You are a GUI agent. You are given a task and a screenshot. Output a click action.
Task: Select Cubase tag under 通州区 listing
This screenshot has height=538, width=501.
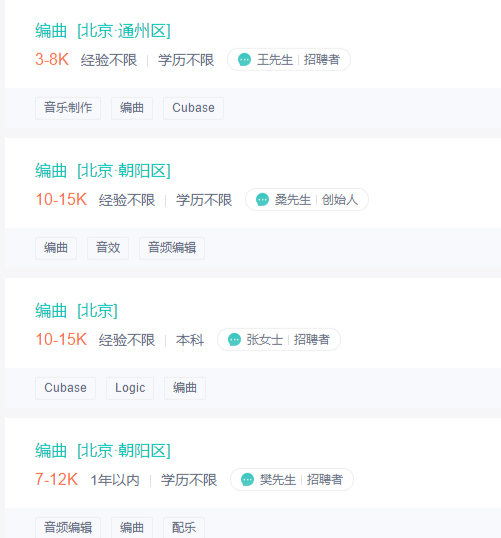pos(194,108)
